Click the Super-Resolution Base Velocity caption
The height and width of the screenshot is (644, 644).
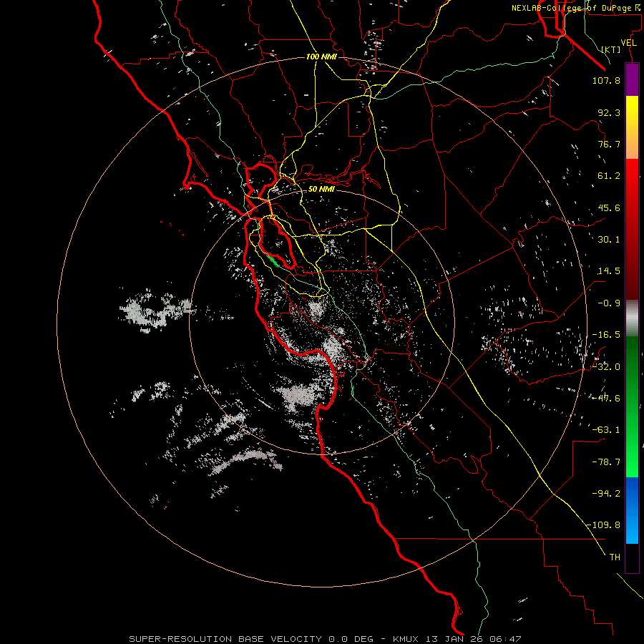[325, 639]
